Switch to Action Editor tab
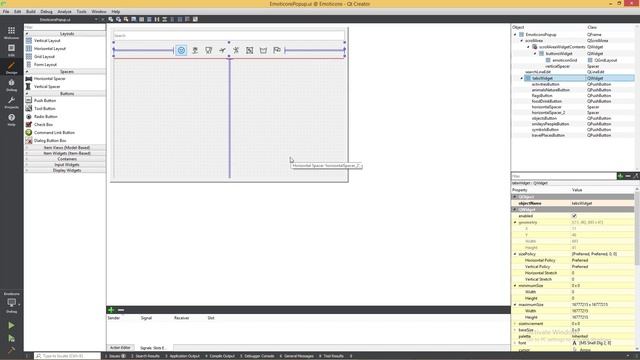The image size is (640, 360). coord(120,347)
